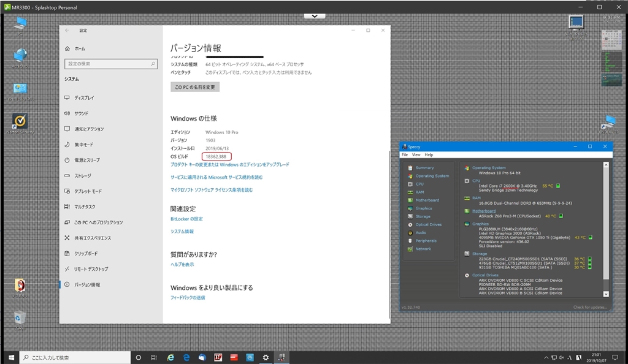Click Check for updates in Speccy

pos(590,307)
